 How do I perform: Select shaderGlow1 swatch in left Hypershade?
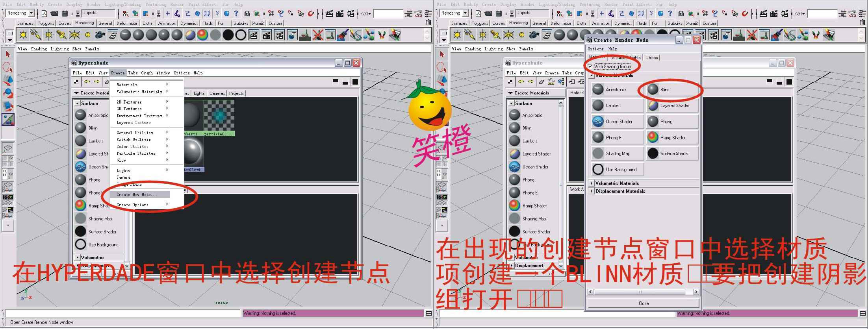tap(193, 154)
